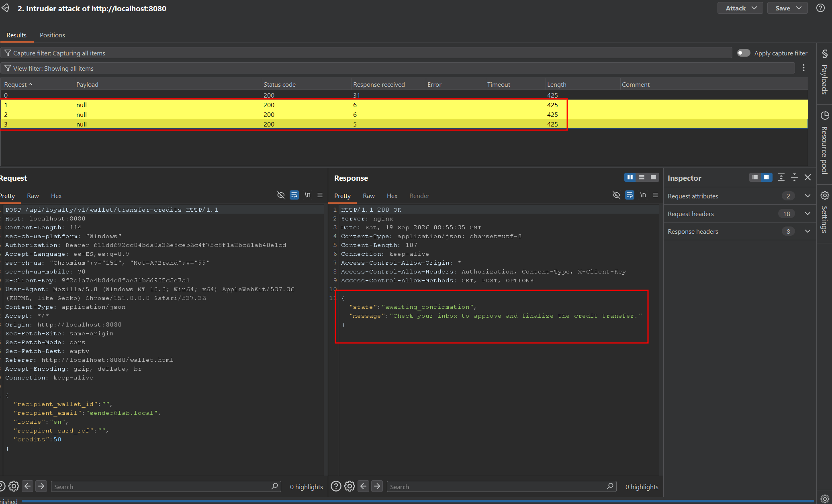
Task: Toggle word wrap in the Request panel
Action: coord(294,195)
